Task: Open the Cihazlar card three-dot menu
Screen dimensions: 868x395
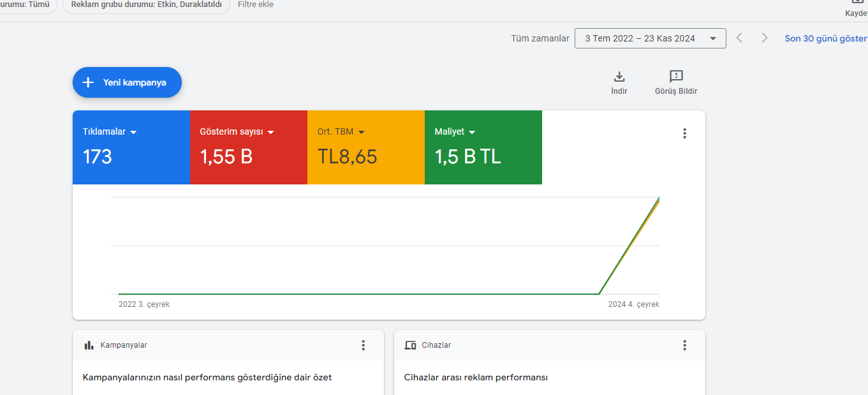Action: pos(684,345)
